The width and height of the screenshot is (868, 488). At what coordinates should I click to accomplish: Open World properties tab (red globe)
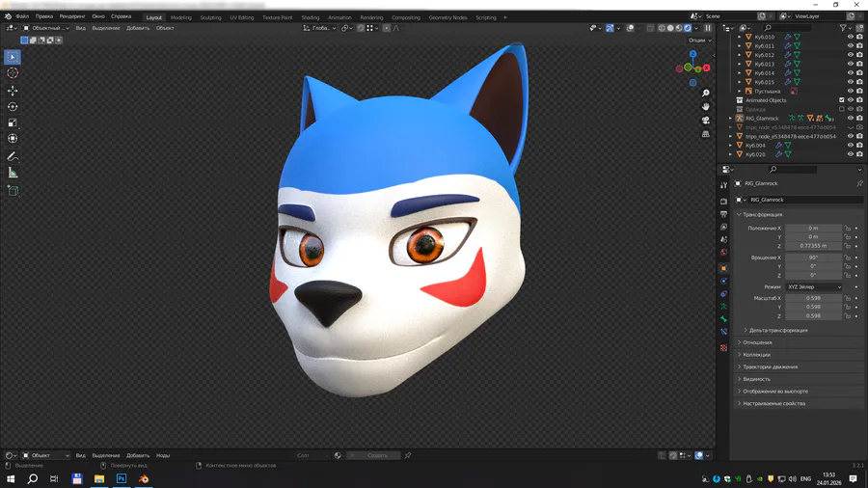click(723, 253)
